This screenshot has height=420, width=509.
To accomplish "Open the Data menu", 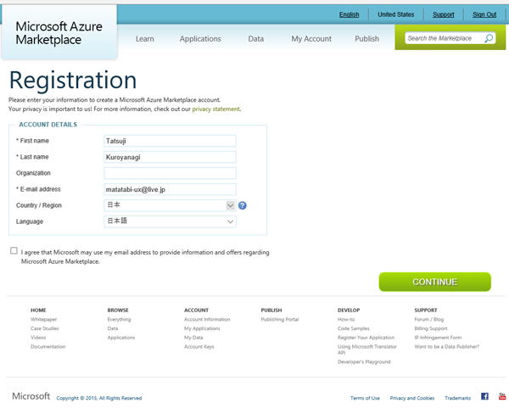I will 256,39.
